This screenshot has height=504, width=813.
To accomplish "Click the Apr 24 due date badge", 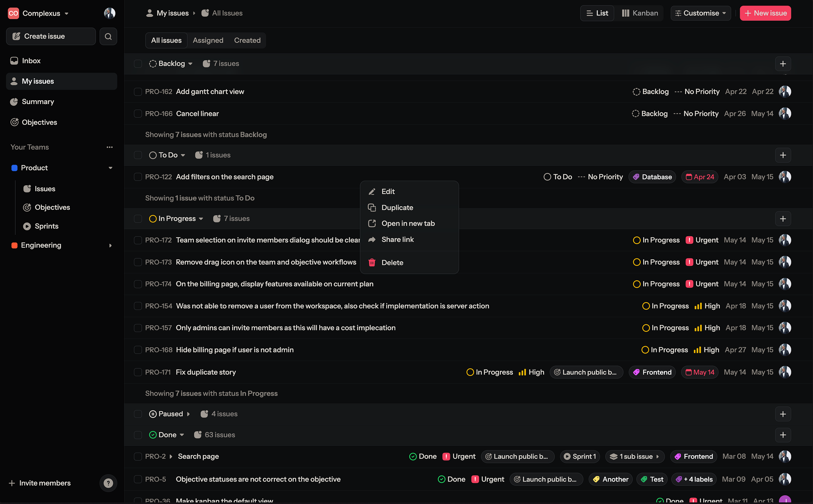I will coord(699,177).
